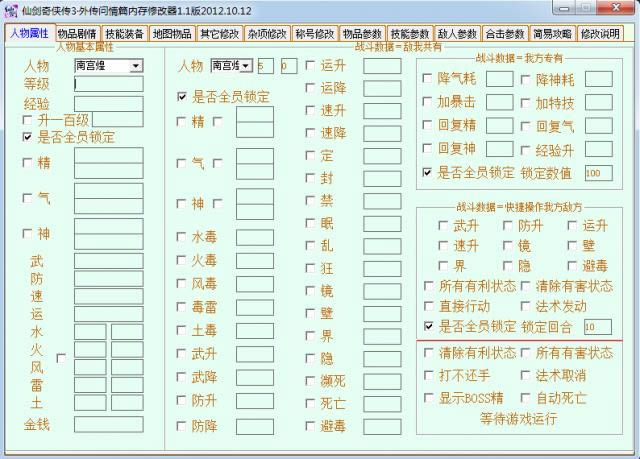The width and height of the screenshot is (640, 459).
Task: Tick the 水毒 checkbox
Action: point(181,237)
